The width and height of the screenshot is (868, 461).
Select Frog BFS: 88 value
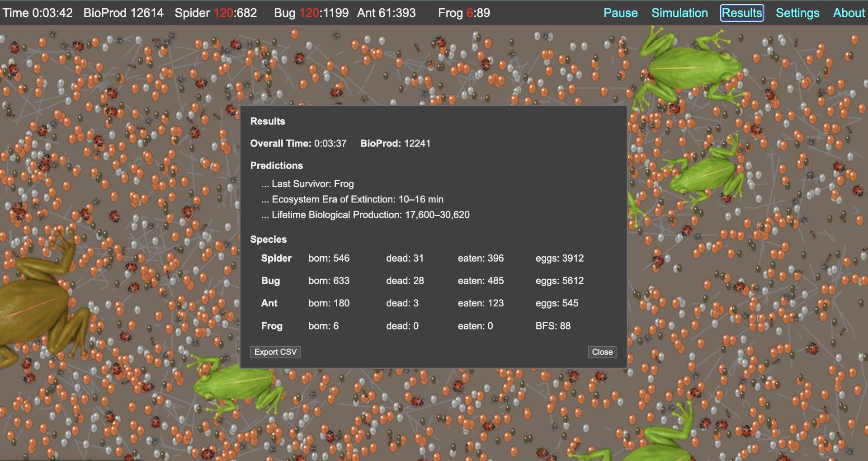point(553,326)
